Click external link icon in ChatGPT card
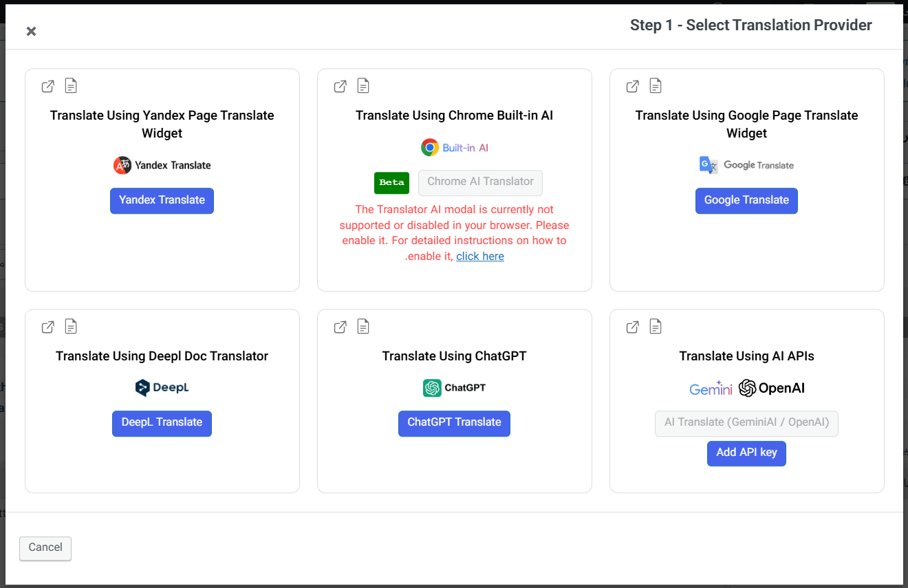This screenshot has height=588, width=908. point(340,327)
